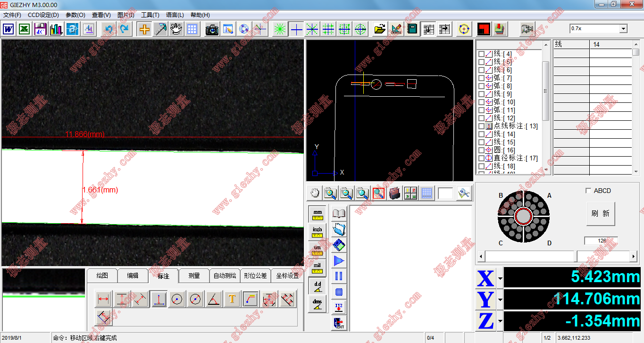
Task: Check the 线:[ 4] list item box
Action: pos(481,54)
